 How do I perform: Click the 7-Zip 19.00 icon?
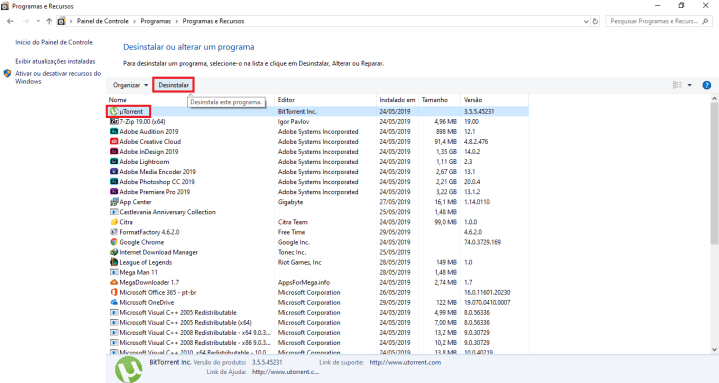click(x=114, y=122)
